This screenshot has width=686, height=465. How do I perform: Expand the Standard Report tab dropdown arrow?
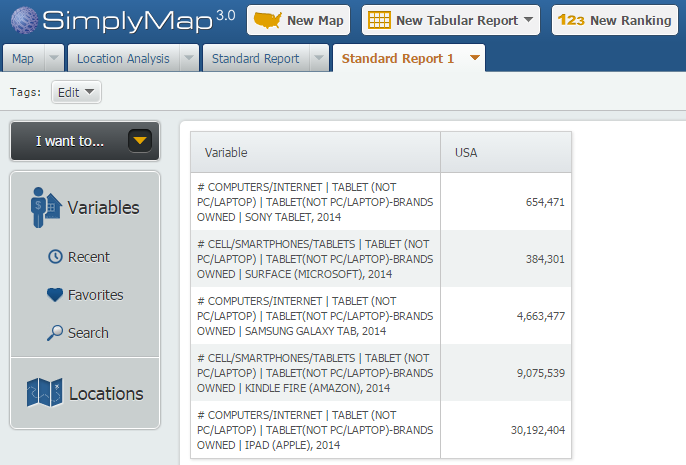click(x=319, y=58)
